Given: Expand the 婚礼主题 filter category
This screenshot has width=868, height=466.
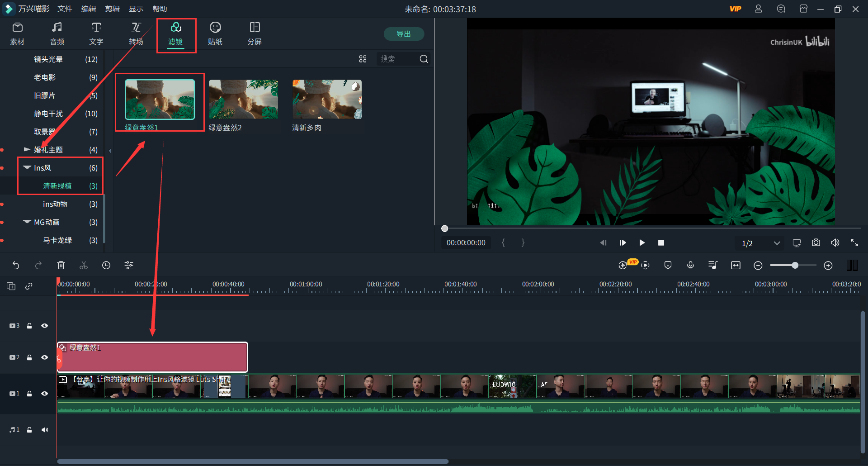Looking at the screenshot, I should click(x=27, y=149).
